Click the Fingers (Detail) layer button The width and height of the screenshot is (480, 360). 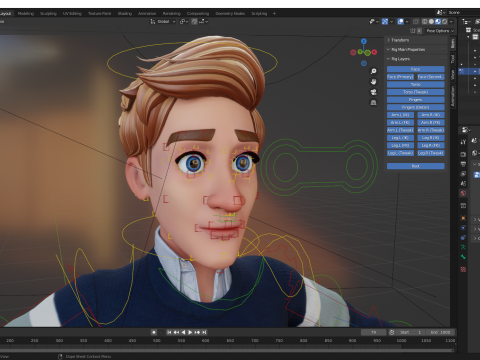pyautogui.click(x=416, y=107)
